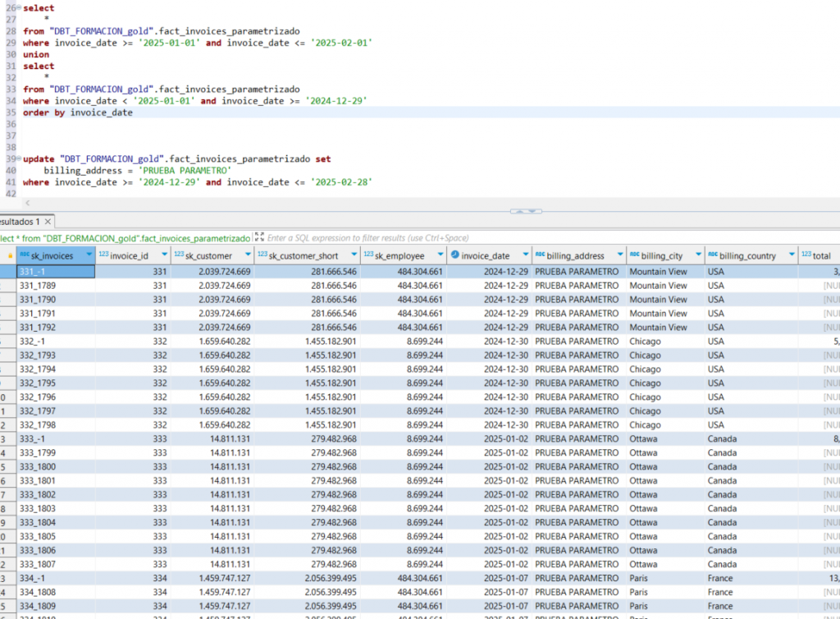840x619 pixels.
Task: Select the first Paris cell in billing_city
Action: 640,578
